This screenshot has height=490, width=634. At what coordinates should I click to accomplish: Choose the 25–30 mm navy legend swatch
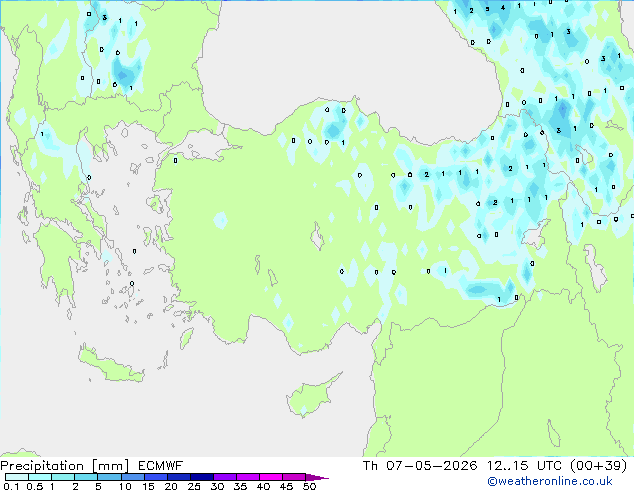pos(201,477)
